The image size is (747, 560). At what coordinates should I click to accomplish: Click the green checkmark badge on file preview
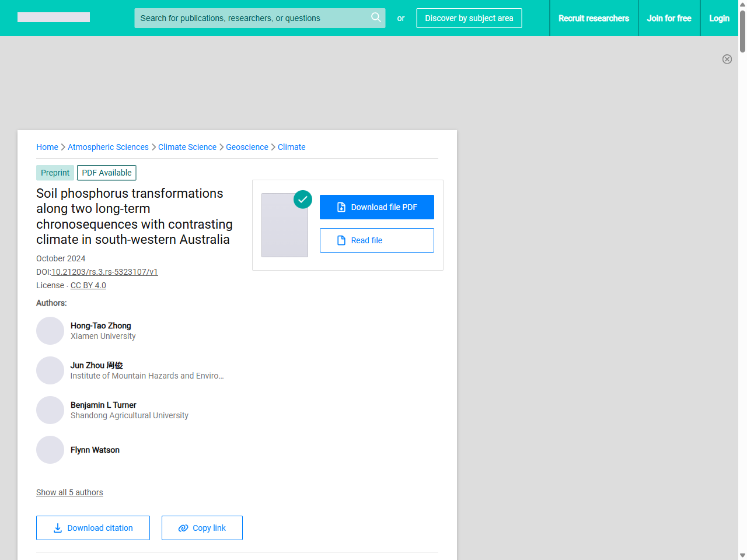303,199
